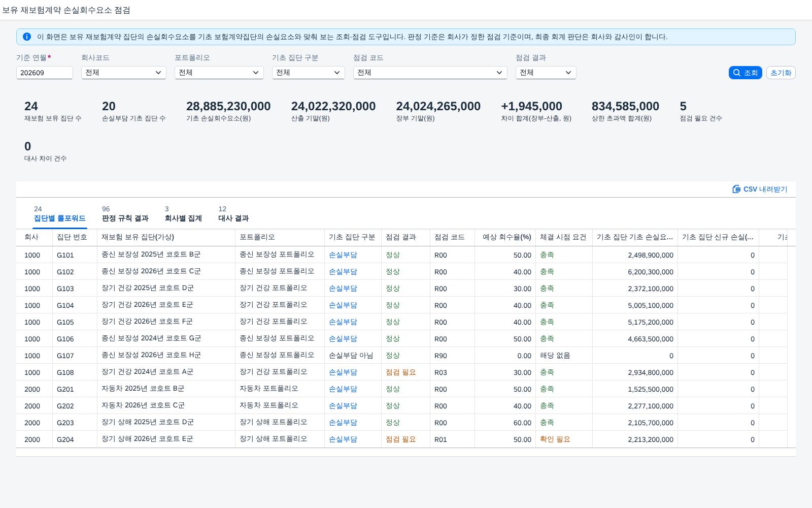
Task: Open the 손실부담 link in row G108
Action: pos(343,372)
